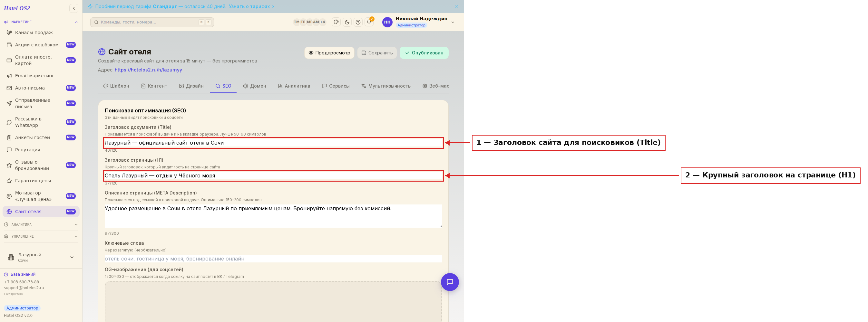Click the OG-изображение upload area
868x322 pixels.
(x=273, y=301)
